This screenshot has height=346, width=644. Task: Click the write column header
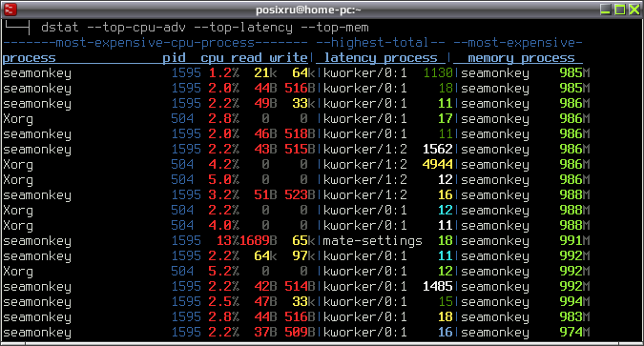288,58
